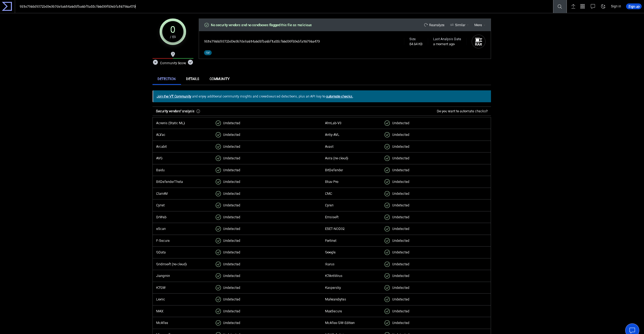
Task: Click ClamAV undetected check icon
Action: (x=218, y=194)
